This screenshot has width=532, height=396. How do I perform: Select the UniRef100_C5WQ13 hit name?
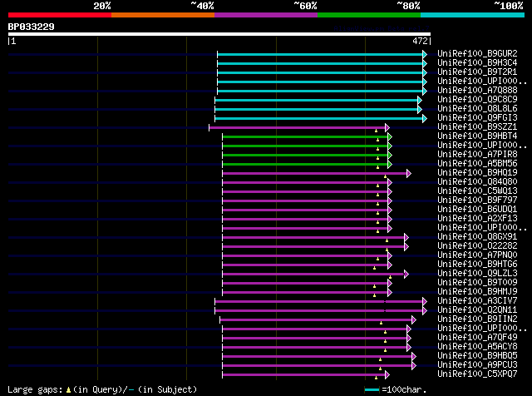click(477, 191)
